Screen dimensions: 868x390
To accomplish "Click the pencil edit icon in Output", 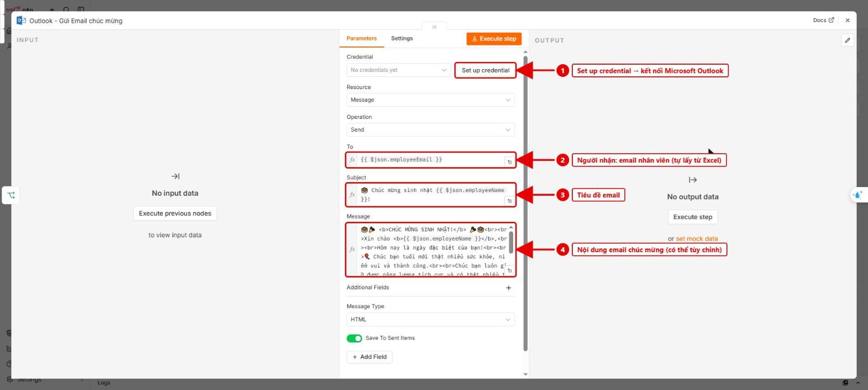I will pyautogui.click(x=848, y=40).
